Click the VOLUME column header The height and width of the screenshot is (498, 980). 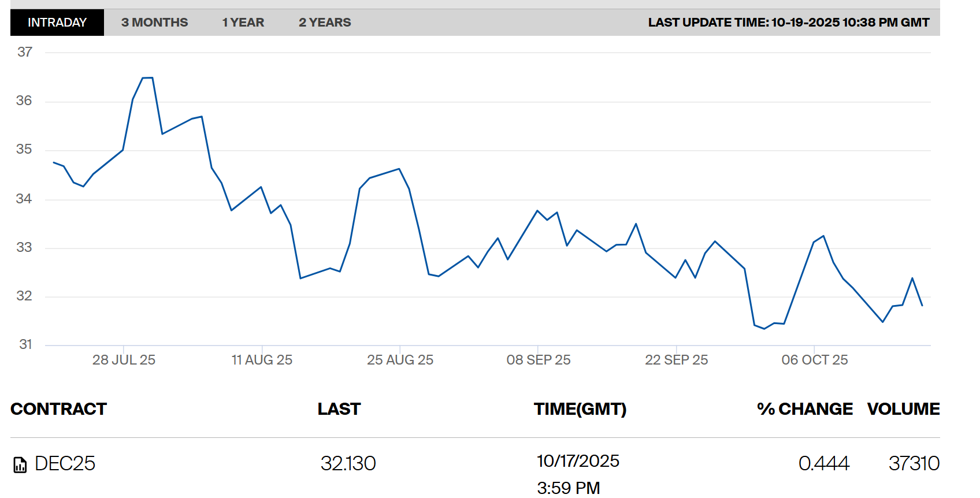click(903, 409)
